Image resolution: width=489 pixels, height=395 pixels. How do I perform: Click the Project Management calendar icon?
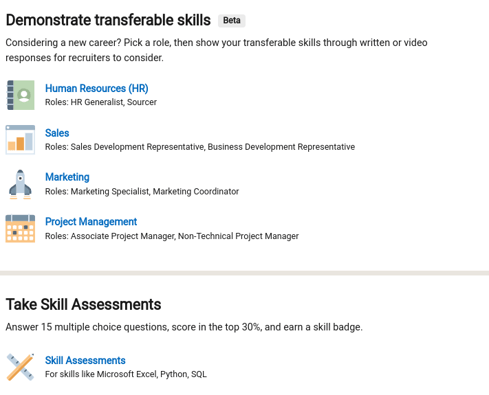tap(20, 229)
